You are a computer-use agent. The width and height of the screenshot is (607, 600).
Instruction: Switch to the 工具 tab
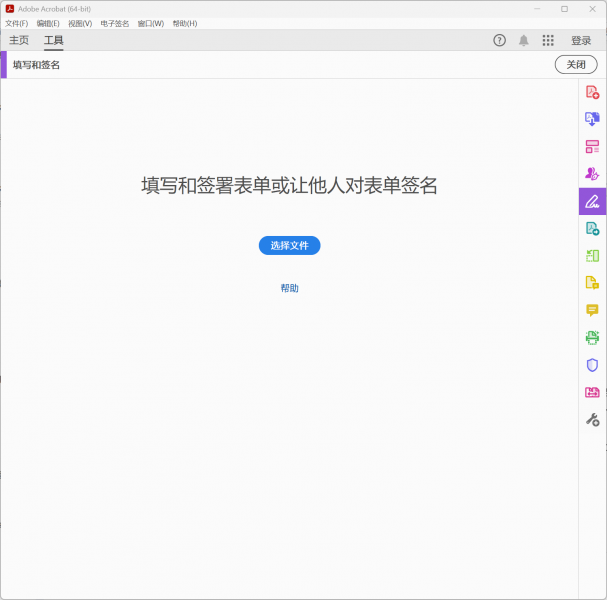[53, 40]
